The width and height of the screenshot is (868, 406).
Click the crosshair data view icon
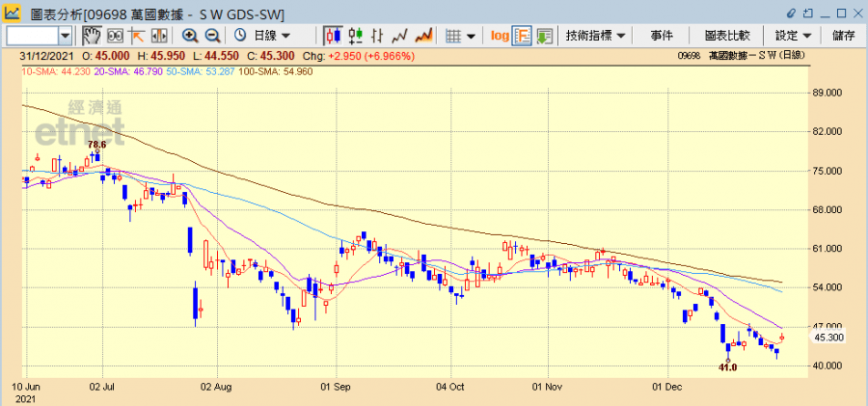[x=115, y=36]
